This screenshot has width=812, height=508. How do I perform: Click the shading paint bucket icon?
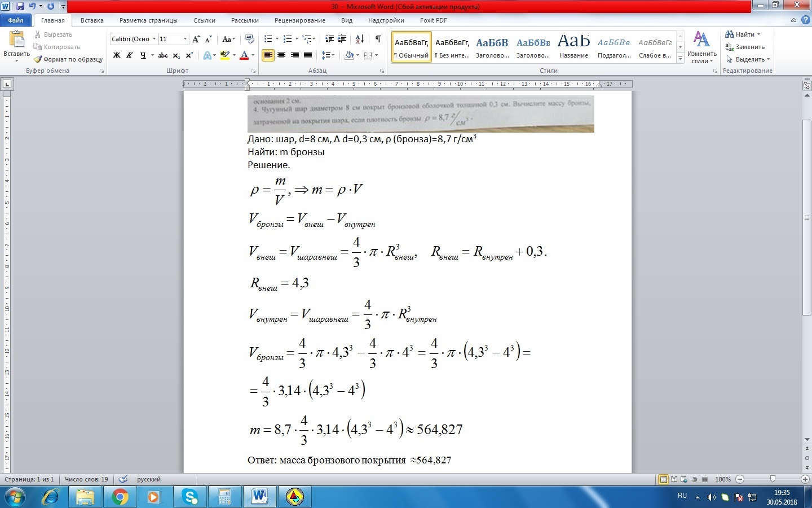pos(349,55)
